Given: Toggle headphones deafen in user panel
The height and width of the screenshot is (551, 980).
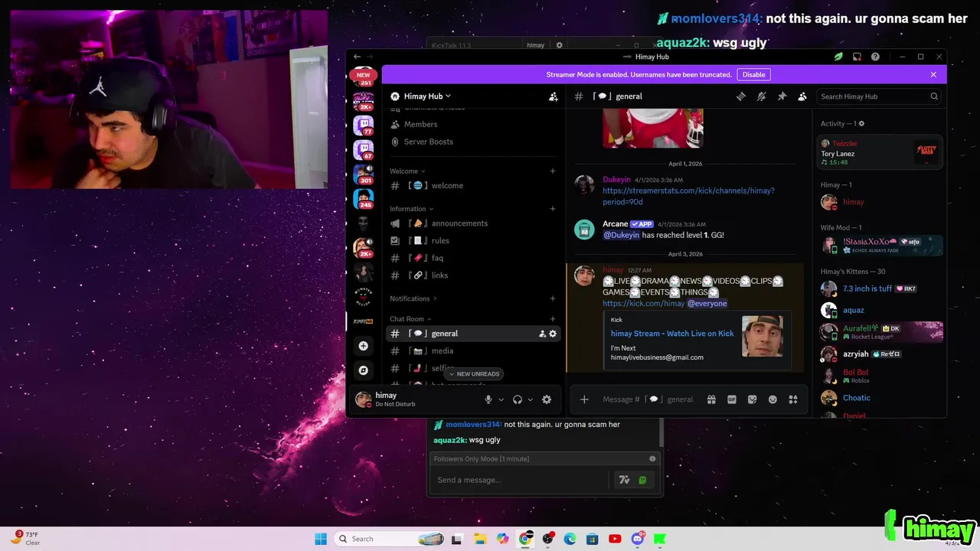Looking at the screenshot, I should point(518,399).
